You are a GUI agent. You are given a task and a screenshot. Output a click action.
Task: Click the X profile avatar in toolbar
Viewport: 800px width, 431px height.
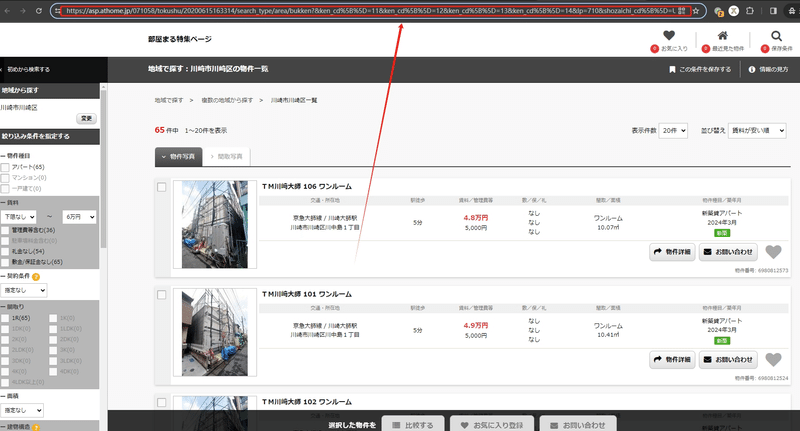click(734, 11)
